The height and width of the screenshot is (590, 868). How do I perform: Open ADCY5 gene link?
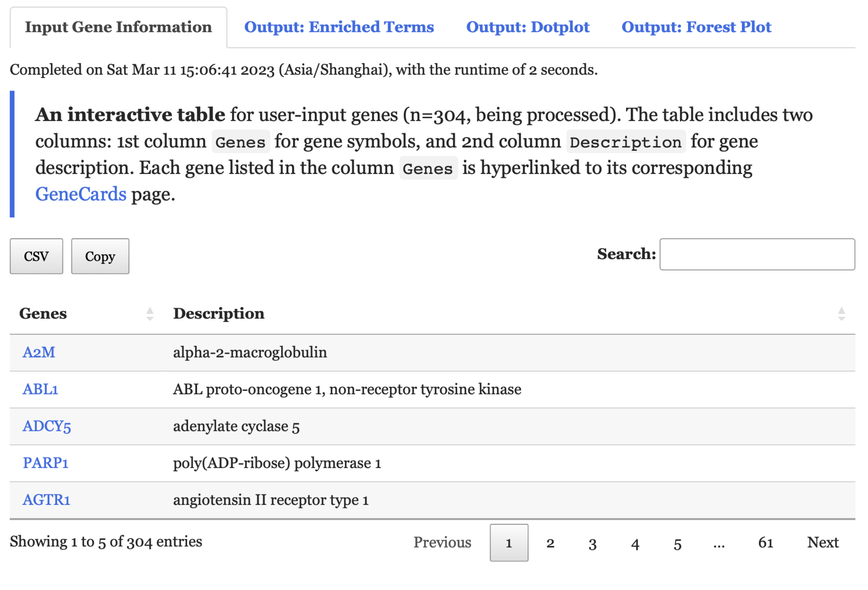pos(47,426)
